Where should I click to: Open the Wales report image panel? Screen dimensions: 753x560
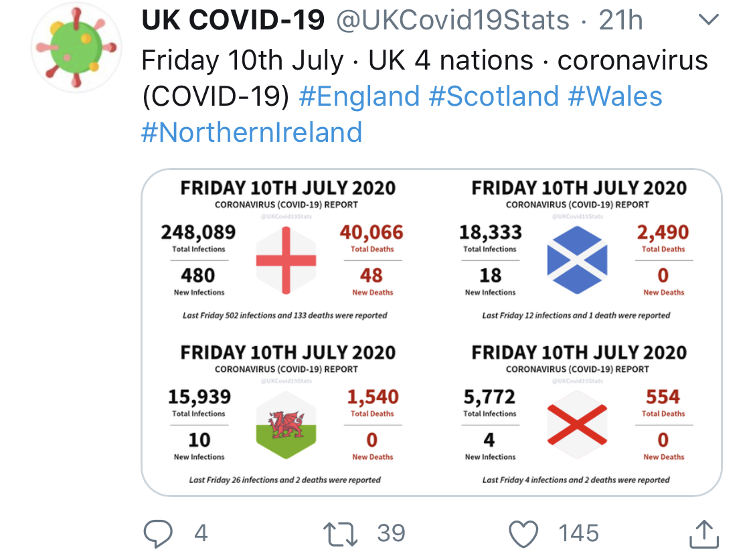[286, 415]
